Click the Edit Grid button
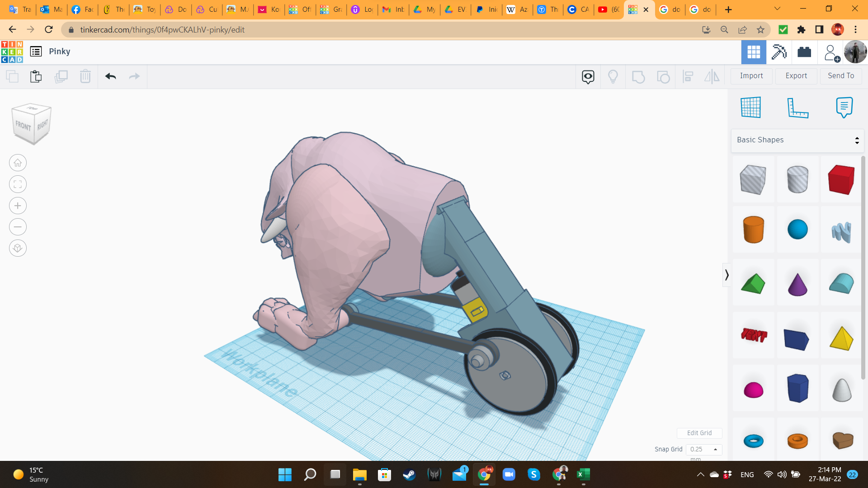 pyautogui.click(x=699, y=433)
